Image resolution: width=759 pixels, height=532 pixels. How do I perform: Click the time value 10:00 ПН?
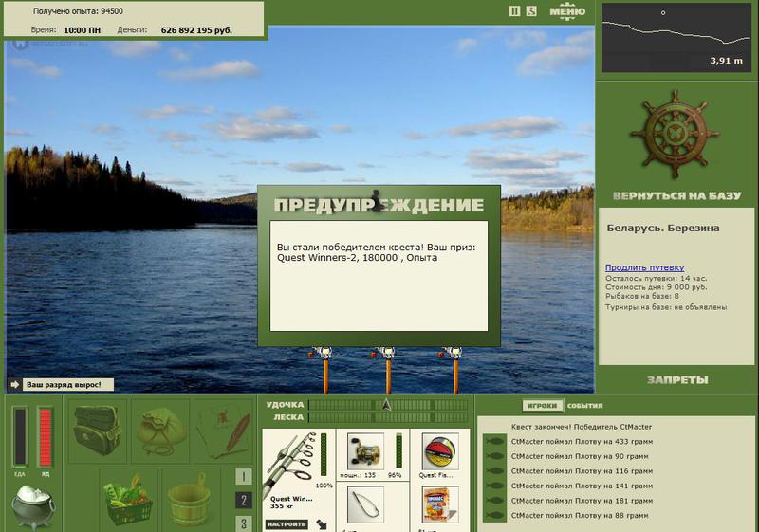(x=83, y=30)
